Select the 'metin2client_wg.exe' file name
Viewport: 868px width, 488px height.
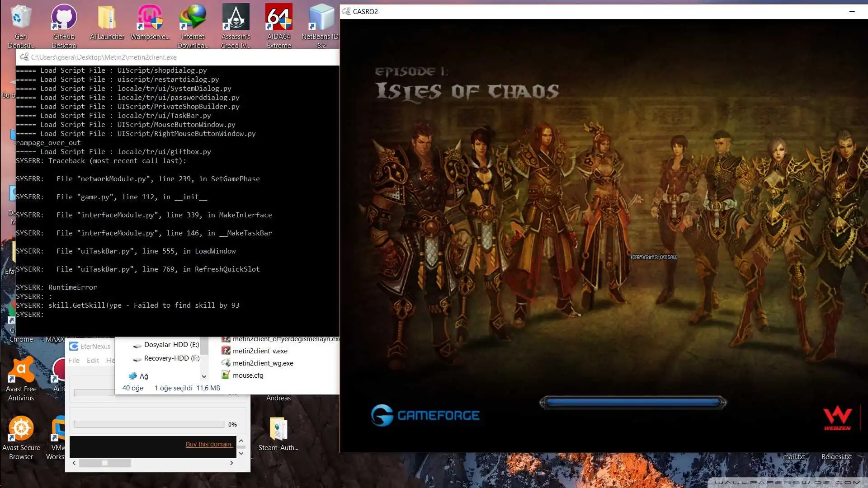263,363
